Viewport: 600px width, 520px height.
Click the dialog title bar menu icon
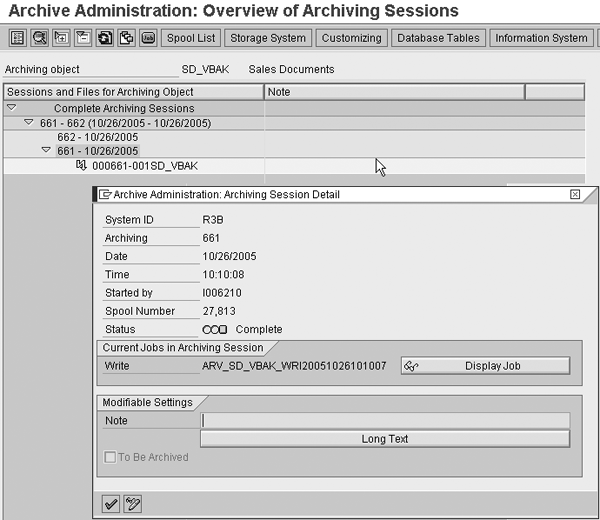[105, 194]
